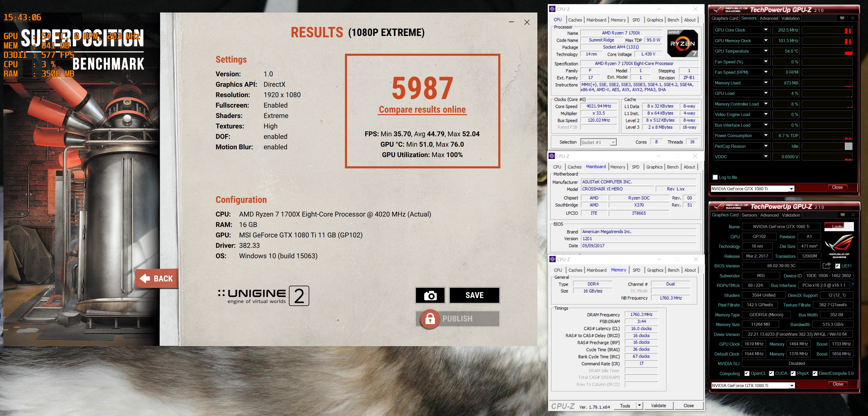This screenshot has height=416, width=868.
Task: Open the Socket #1 selection dropdown in CPU-Z
Action: click(613, 143)
